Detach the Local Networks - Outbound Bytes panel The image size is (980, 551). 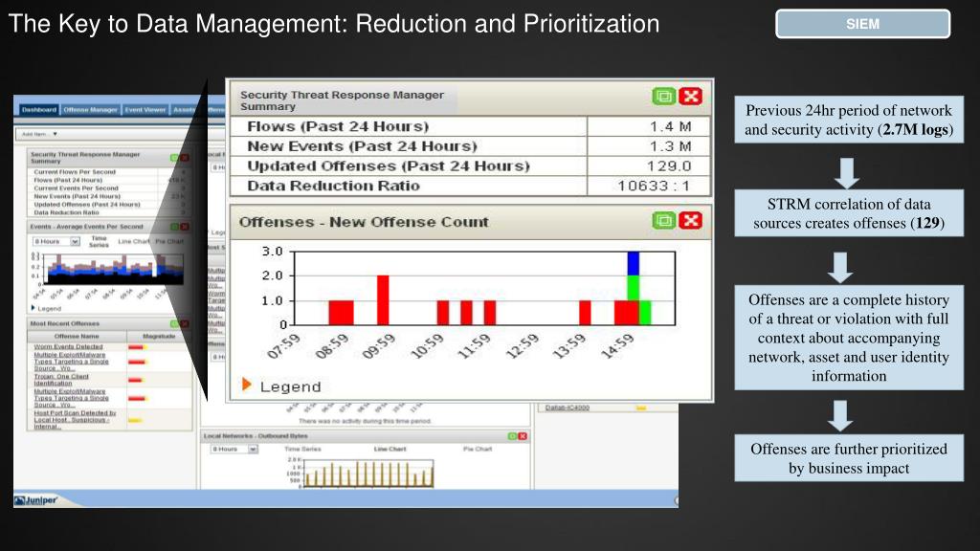click(x=513, y=436)
